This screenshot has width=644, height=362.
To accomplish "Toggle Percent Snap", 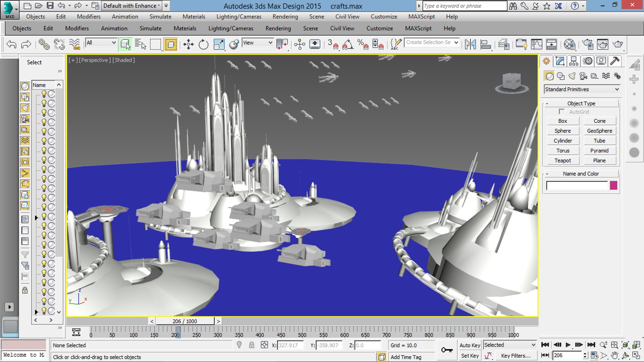I will tap(363, 44).
